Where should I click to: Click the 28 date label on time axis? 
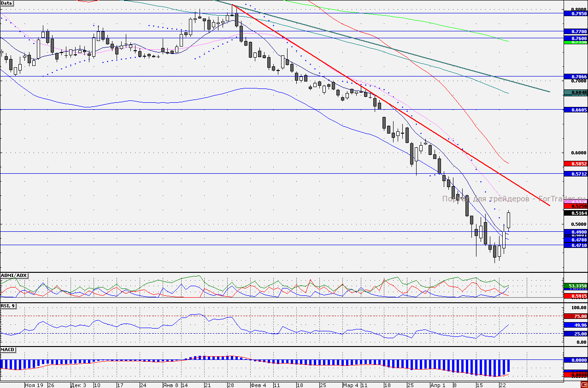point(230,385)
